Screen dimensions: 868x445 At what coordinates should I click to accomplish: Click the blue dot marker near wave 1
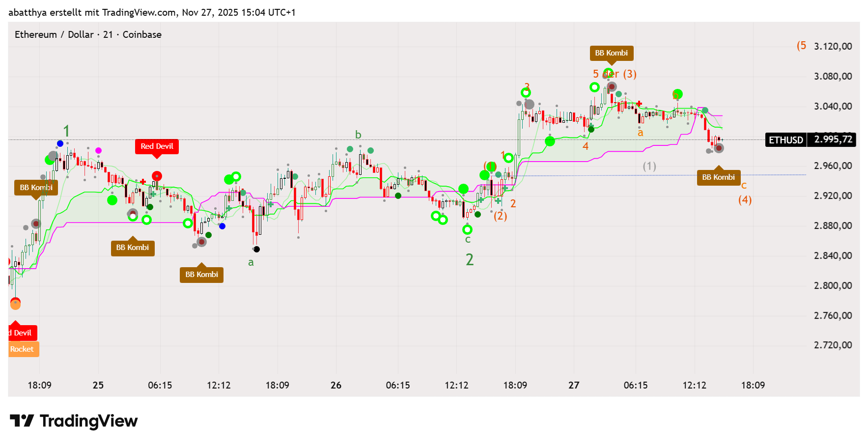click(60, 143)
